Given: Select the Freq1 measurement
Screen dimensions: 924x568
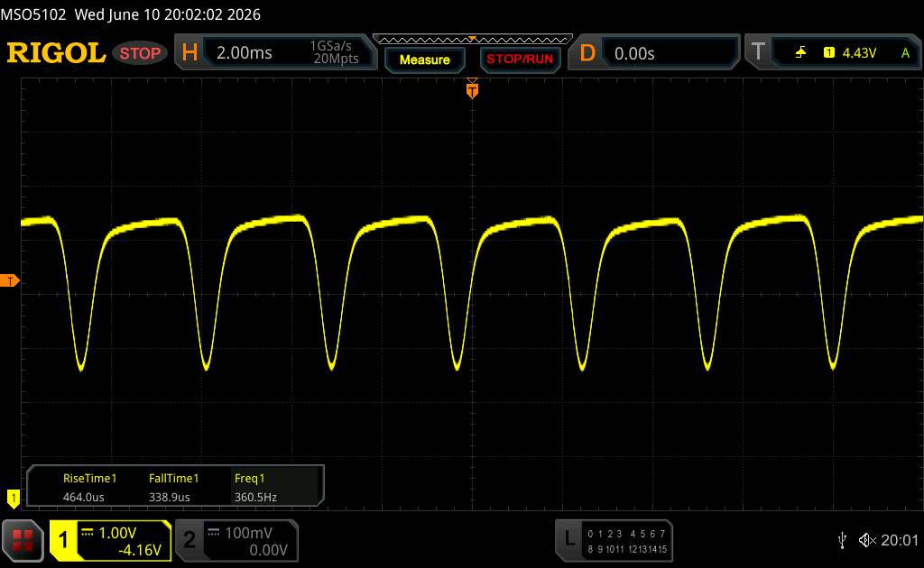Looking at the screenshot, I should click(x=249, y=479).
